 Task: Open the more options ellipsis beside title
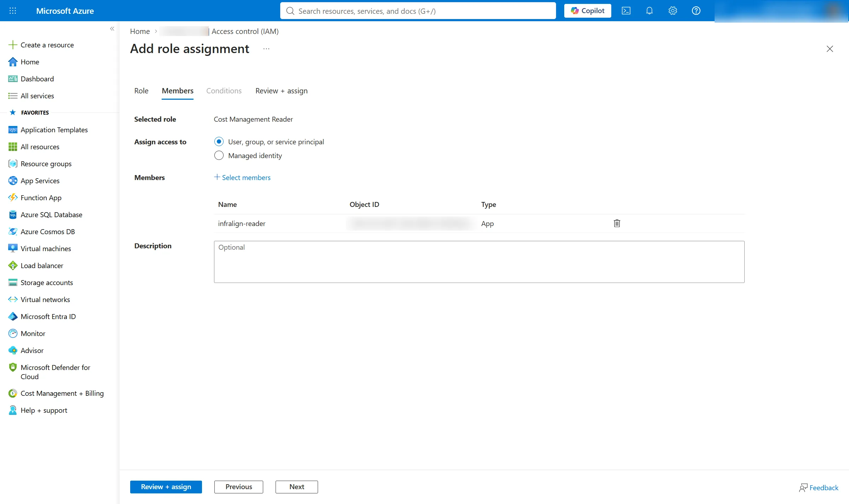tap(266, 49)
